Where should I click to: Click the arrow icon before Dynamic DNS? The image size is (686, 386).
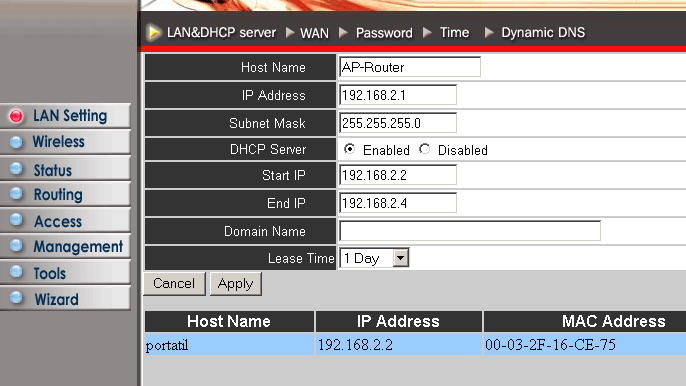point(490,32)
